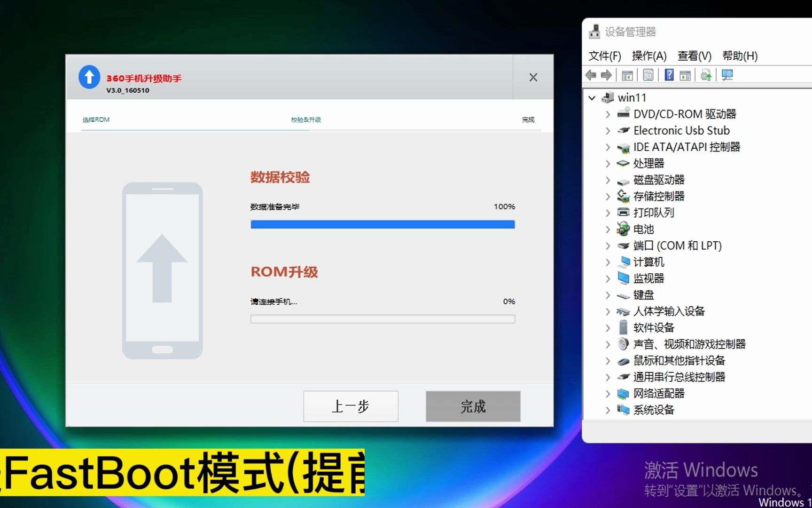Click the 计算机 computer icon
The image size is (812, 508).
point(624,262)
